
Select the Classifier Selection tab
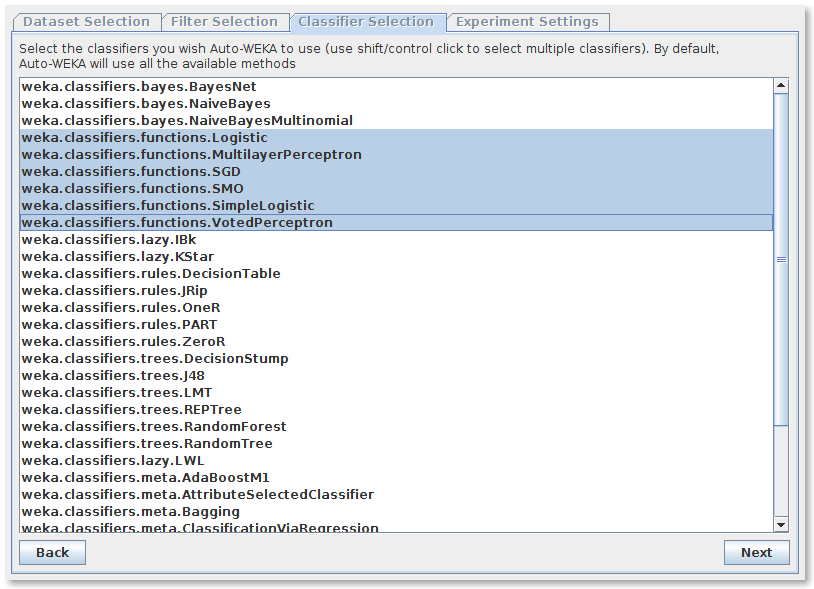368,22
